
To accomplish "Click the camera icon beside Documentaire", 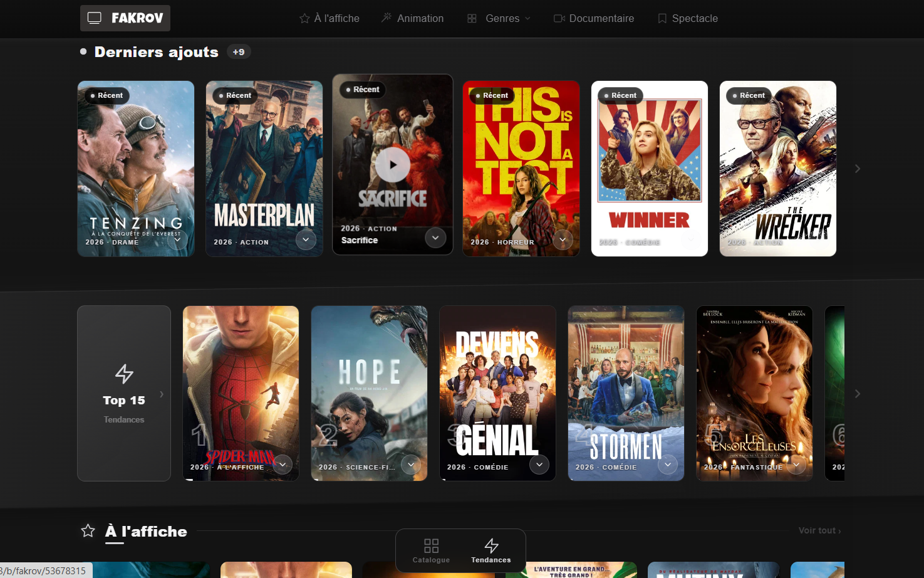I will [x=559, y=19].
